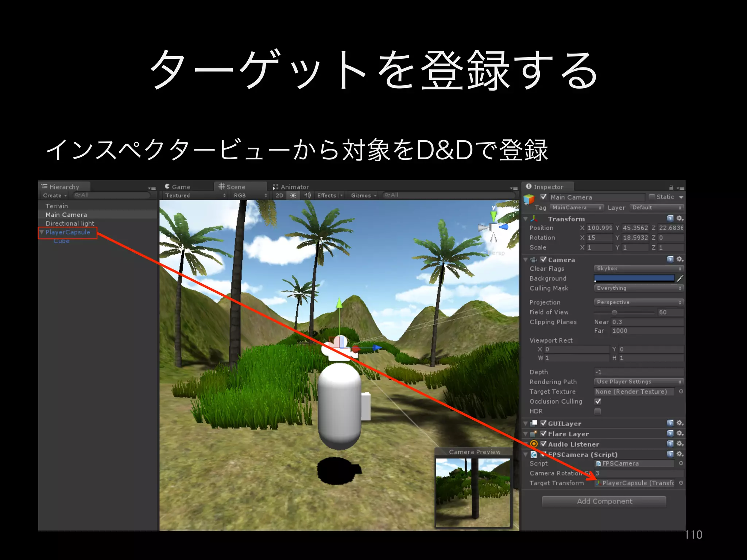Select Cube child object in Hierarchy
This screenshot has height=560, width=747.
(x=61, y=241)
